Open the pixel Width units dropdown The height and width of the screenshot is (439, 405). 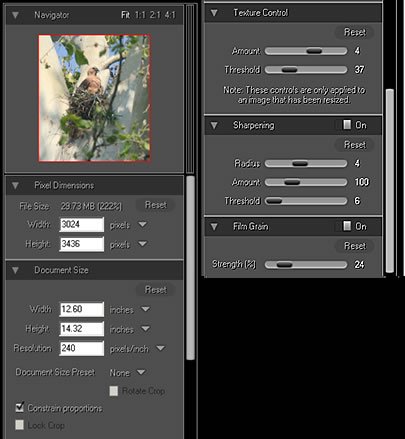tap(143, 224)
